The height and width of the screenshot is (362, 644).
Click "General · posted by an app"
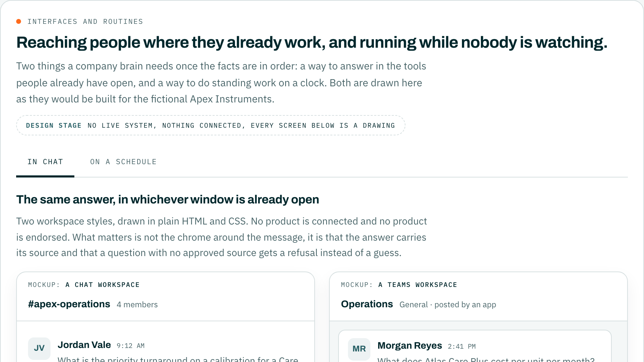click(x=448, y=304)
